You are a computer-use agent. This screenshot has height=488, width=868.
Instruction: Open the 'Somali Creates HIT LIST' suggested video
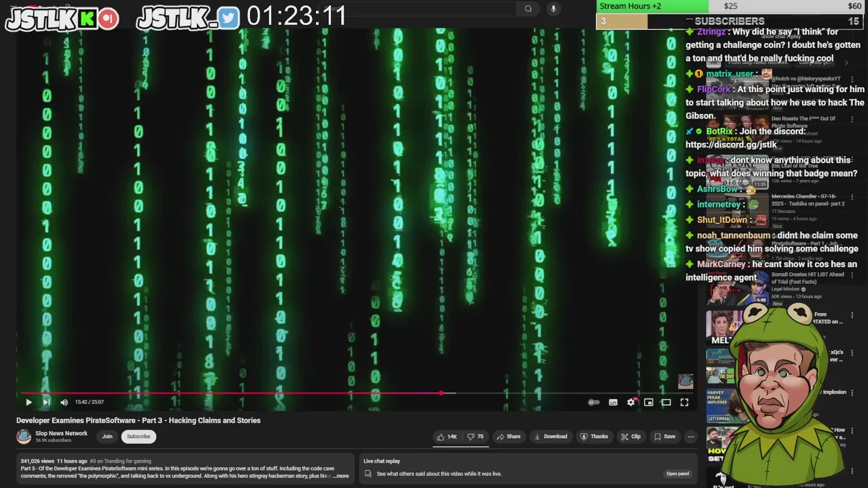click(x=807, y=278)
